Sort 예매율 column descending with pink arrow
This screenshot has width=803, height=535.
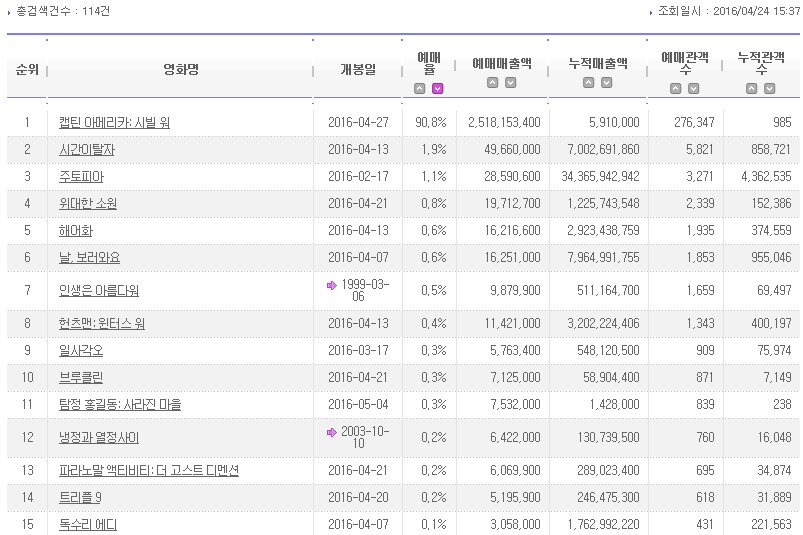437,89
